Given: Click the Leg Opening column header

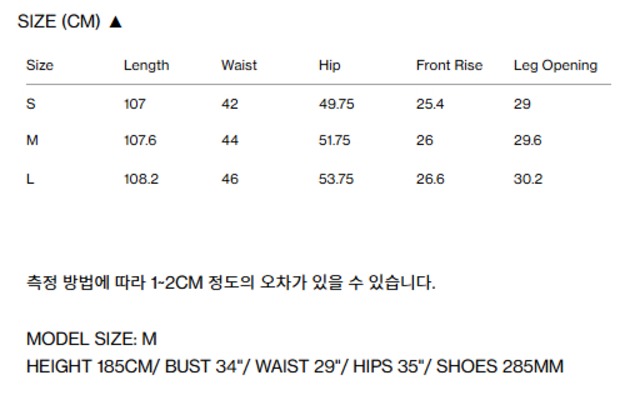Looking at the screenshot, I should pos(555,65).
